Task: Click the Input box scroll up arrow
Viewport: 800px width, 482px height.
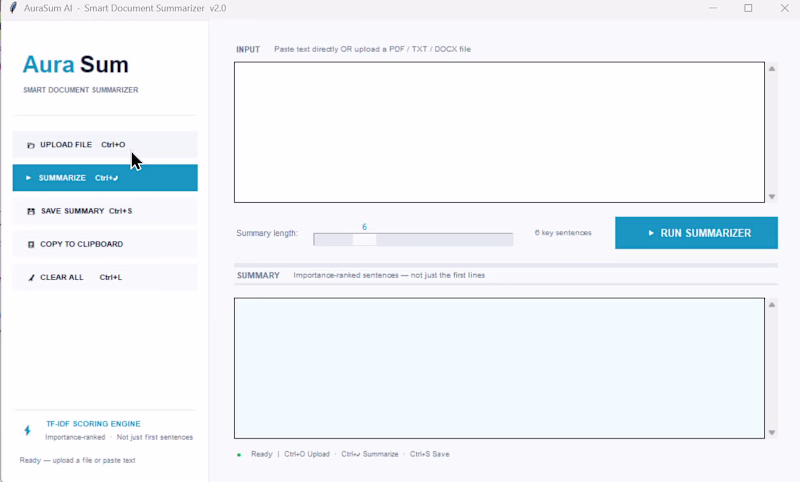Action: (x=772, y=68)
